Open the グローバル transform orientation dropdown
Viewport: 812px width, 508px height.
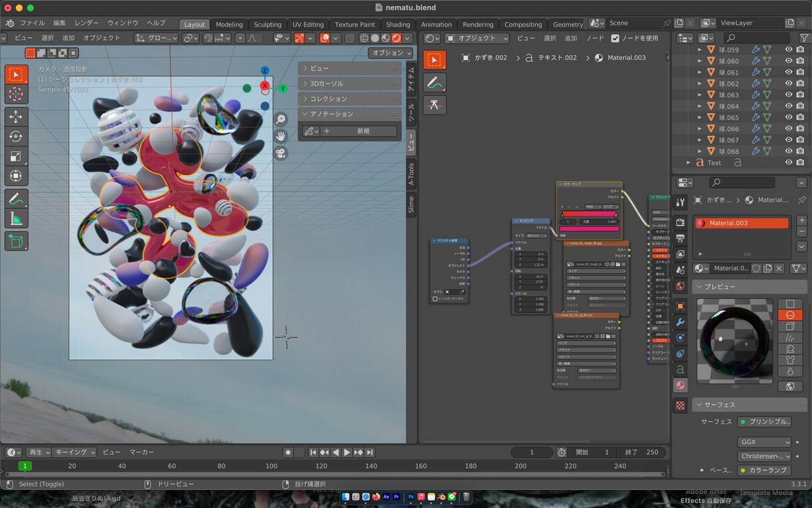[156, 38]
